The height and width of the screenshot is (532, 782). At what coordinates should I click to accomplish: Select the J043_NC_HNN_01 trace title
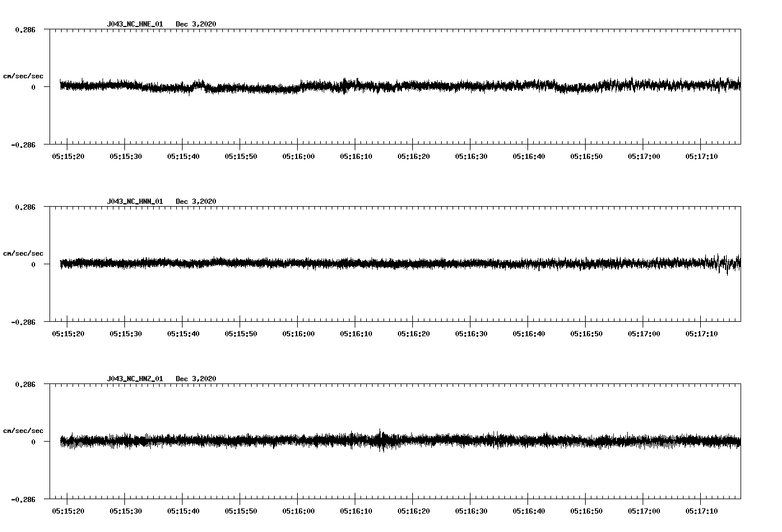[134, 200]
